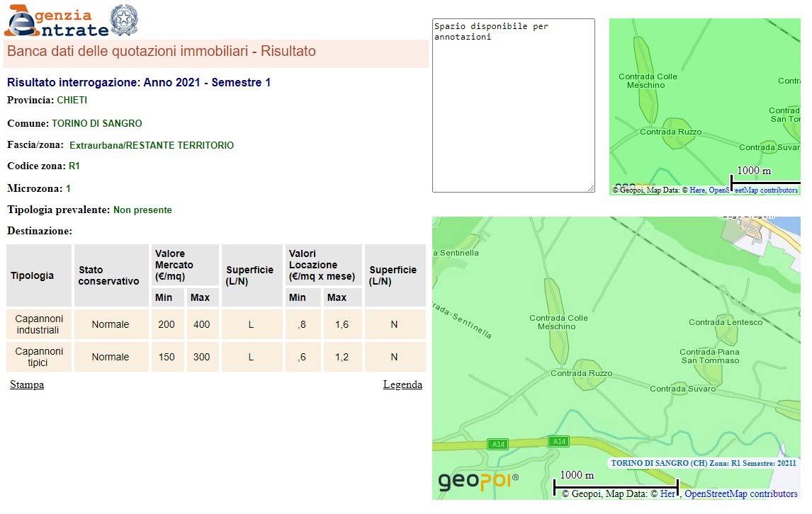The width and height of the screenshot is (812, 514).
Task: Focus the annotations text area
Action: 513,105
